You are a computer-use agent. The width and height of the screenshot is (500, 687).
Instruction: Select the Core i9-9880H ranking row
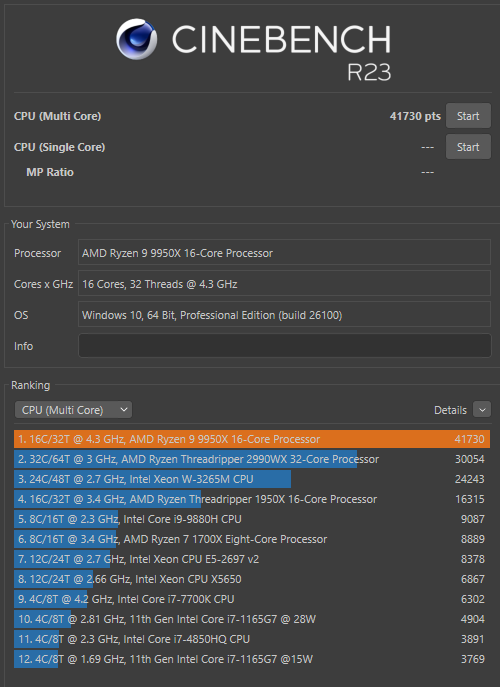pyautogui.click(x=252, y=519)
